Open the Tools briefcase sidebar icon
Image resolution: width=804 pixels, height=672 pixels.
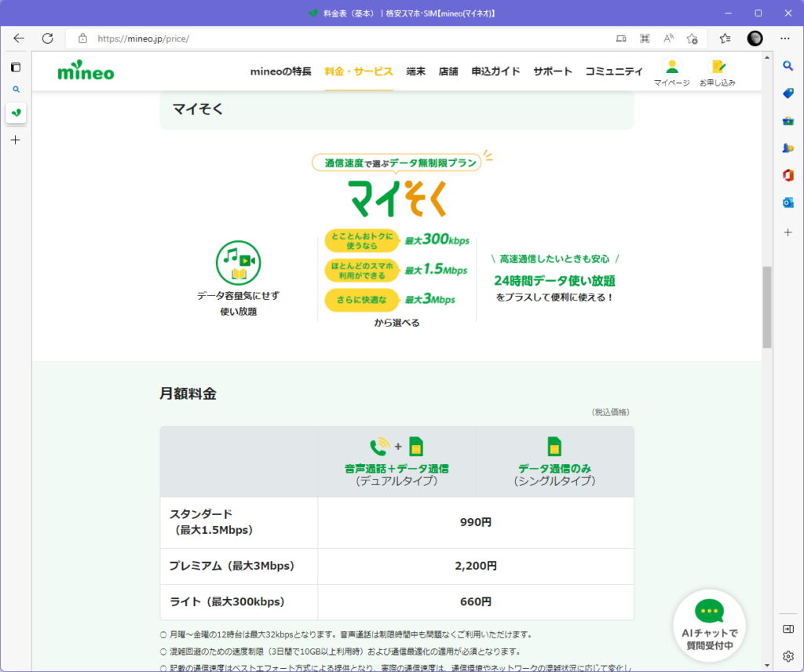point(788,121)
